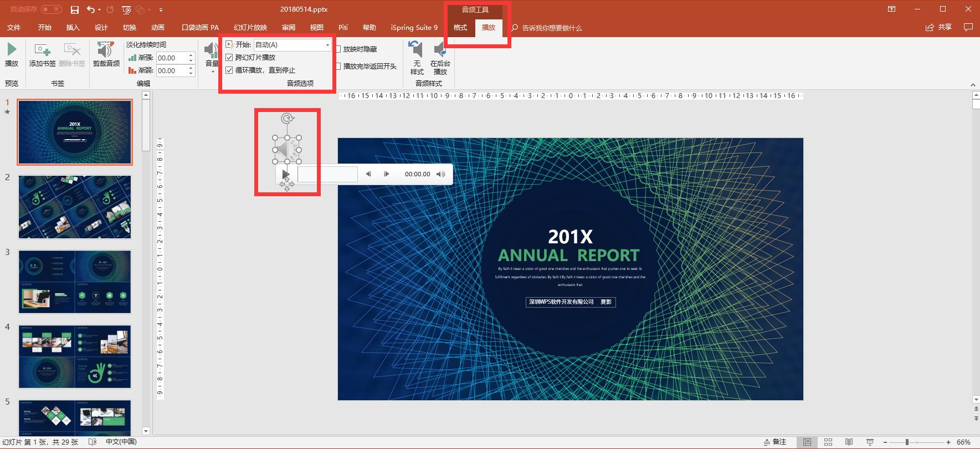This screenshot has height=449, width=980.
Task: Expand the Volume dropdown button
Action: [x=212, y=71]
